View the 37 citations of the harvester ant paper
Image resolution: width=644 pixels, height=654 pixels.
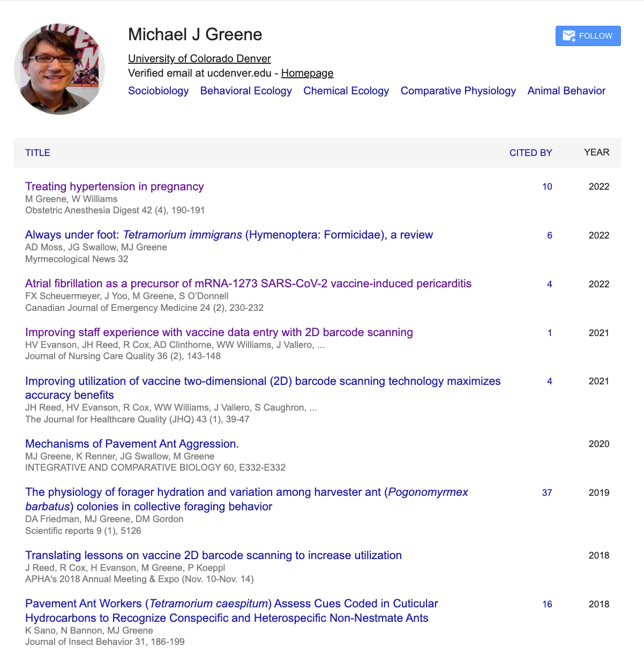pos(547,493)
